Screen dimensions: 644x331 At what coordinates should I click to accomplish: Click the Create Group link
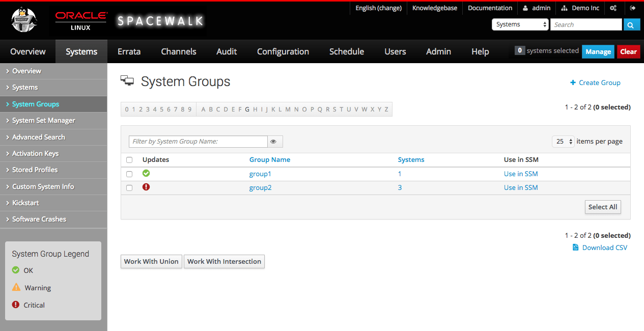click(599, 82)
